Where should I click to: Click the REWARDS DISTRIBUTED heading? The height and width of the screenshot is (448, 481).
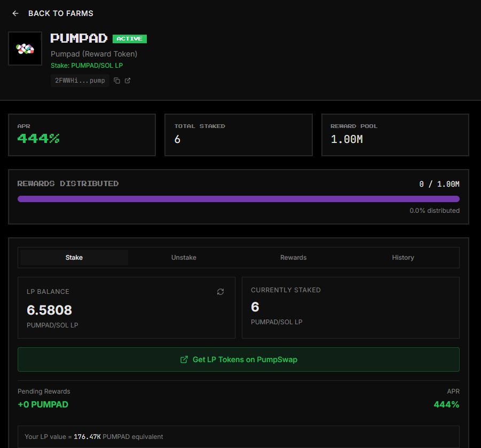68,183
